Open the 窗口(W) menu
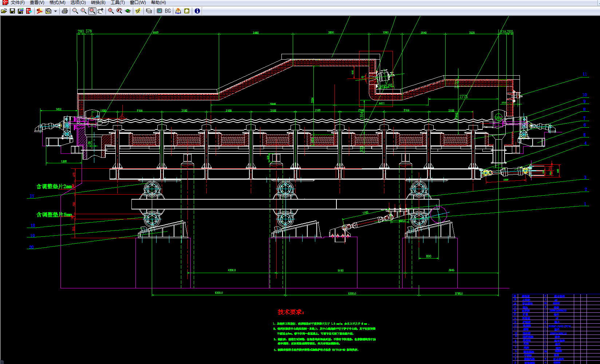 [138, 3]
